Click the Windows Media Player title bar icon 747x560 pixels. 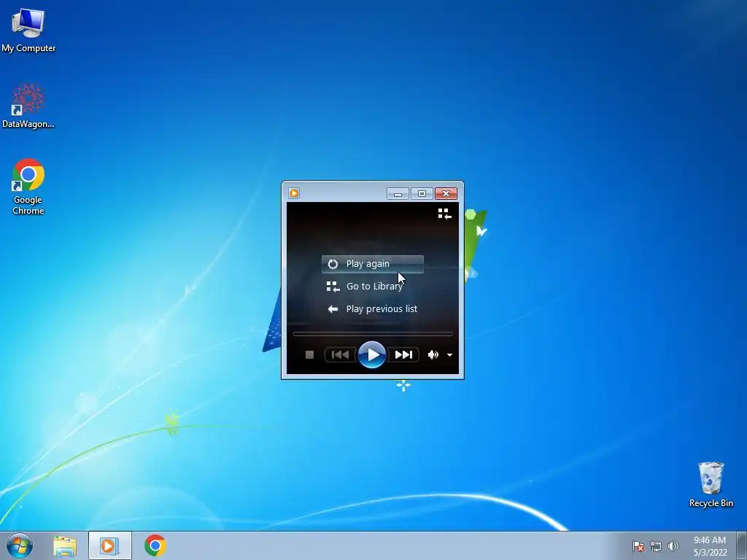(294, 193)
